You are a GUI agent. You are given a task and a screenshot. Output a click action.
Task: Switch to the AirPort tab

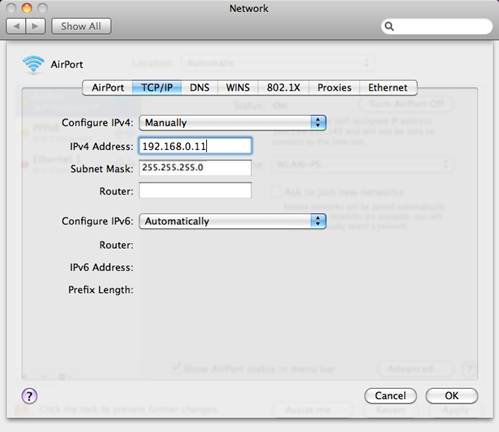coord(107,88)
